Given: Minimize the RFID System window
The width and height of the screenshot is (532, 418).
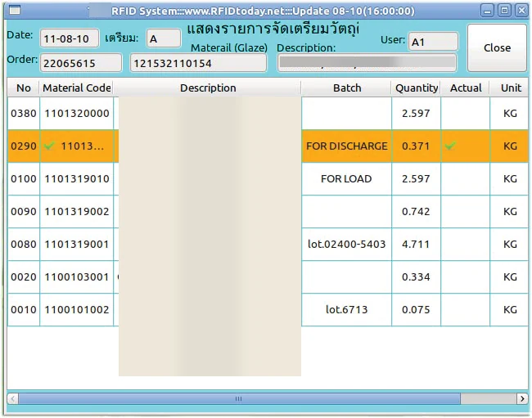Looking at the screenshot, I should 487,11.
